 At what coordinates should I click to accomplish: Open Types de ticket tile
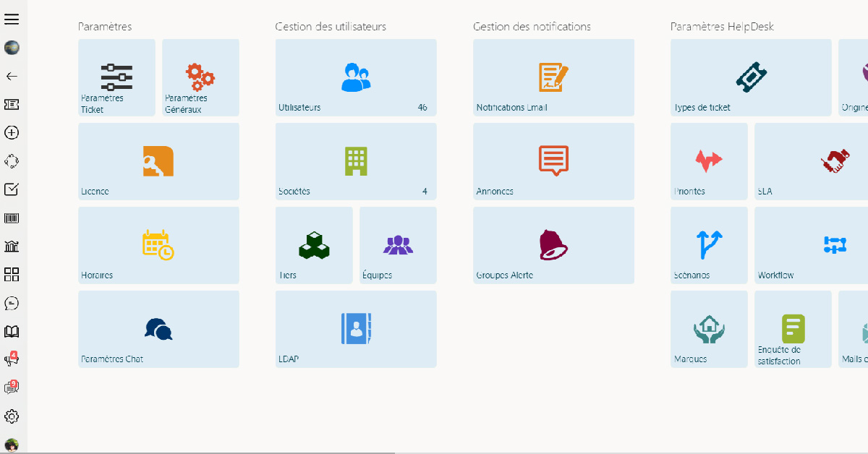pyautogui.click(x=751, y=77)
